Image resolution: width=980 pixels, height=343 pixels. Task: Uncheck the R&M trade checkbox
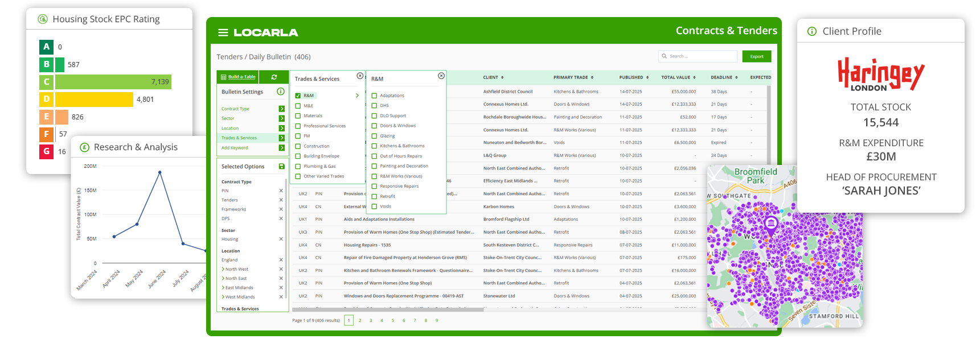(298, 96)
